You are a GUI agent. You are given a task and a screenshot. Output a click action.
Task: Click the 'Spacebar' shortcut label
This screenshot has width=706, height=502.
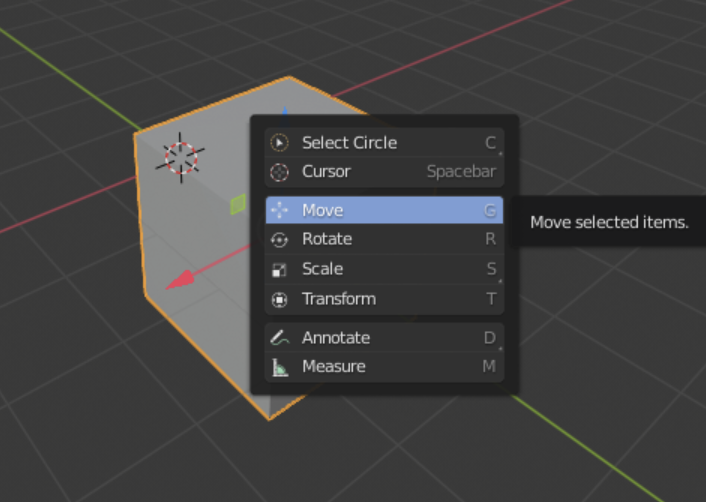461,172
